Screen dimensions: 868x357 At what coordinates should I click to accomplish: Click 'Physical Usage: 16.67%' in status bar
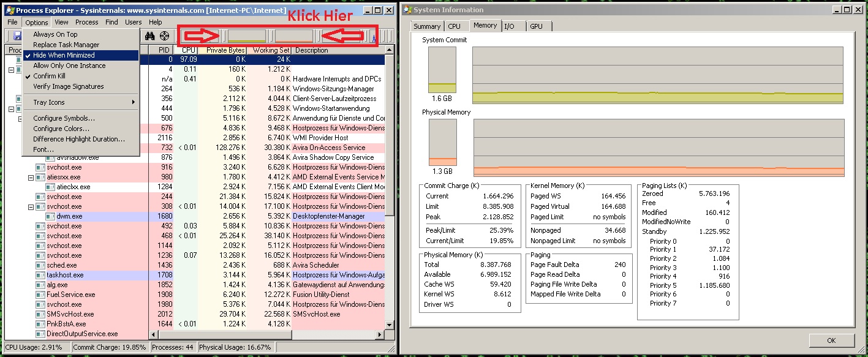coord(235,347)
